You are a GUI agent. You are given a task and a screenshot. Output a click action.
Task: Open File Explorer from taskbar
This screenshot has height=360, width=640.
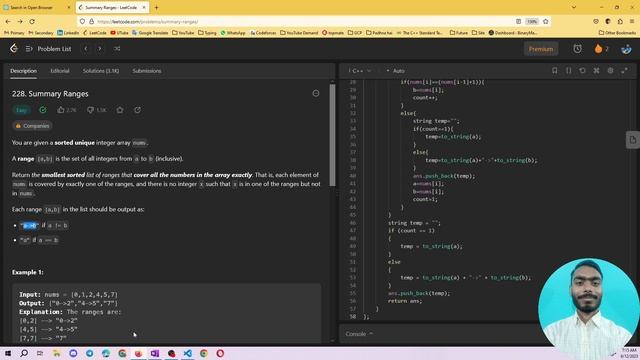pyautogui.click(x=57, y=353)
